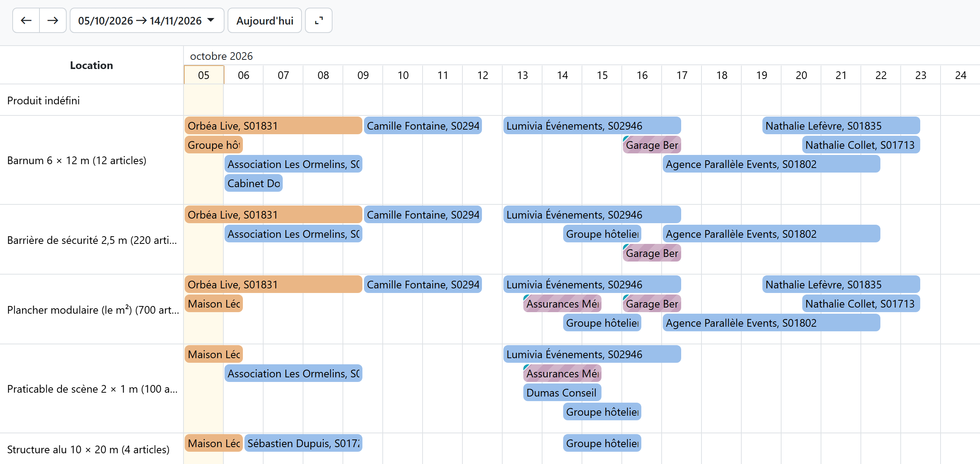This screenshot has width=980, height=464.
Task: Open Nathalie Lefèvre S01835 in Barnum row
Action: [841, 125]
